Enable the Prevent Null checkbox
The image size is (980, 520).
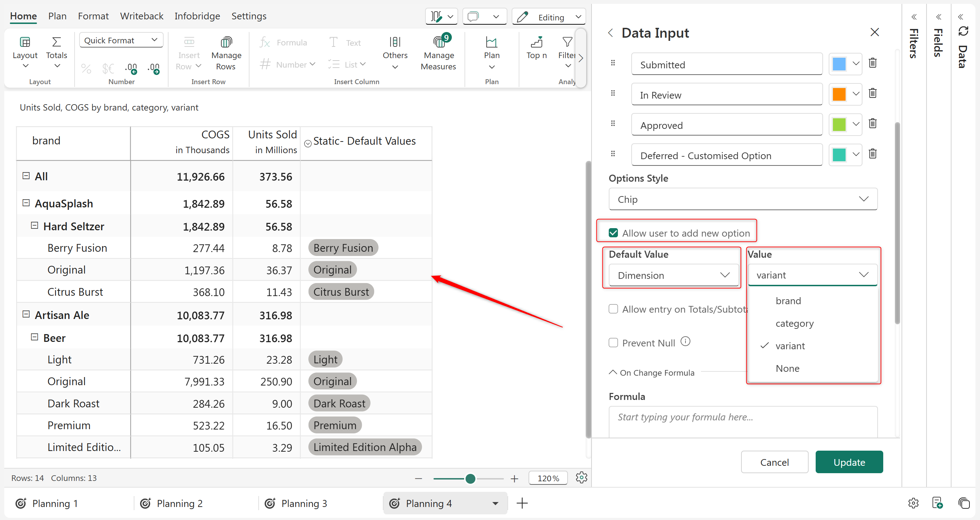(x=613, y=343)
